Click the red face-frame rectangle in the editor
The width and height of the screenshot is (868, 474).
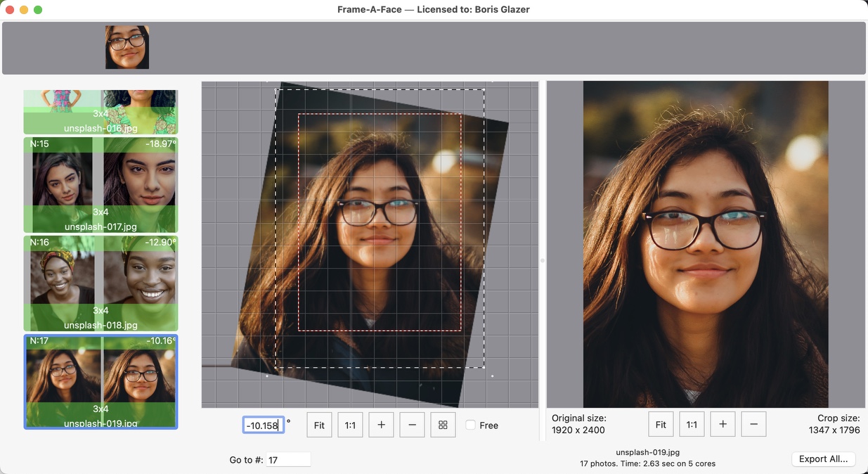point(380,115)
